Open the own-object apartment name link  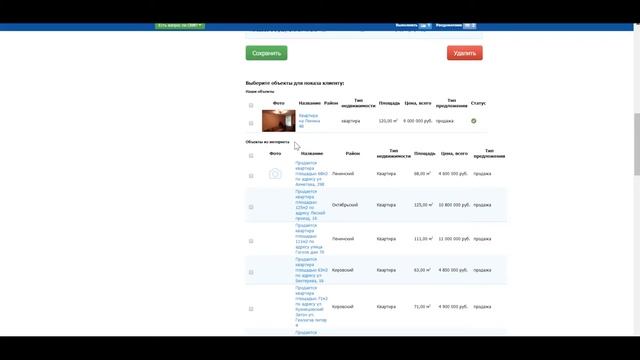coord(309,121)
